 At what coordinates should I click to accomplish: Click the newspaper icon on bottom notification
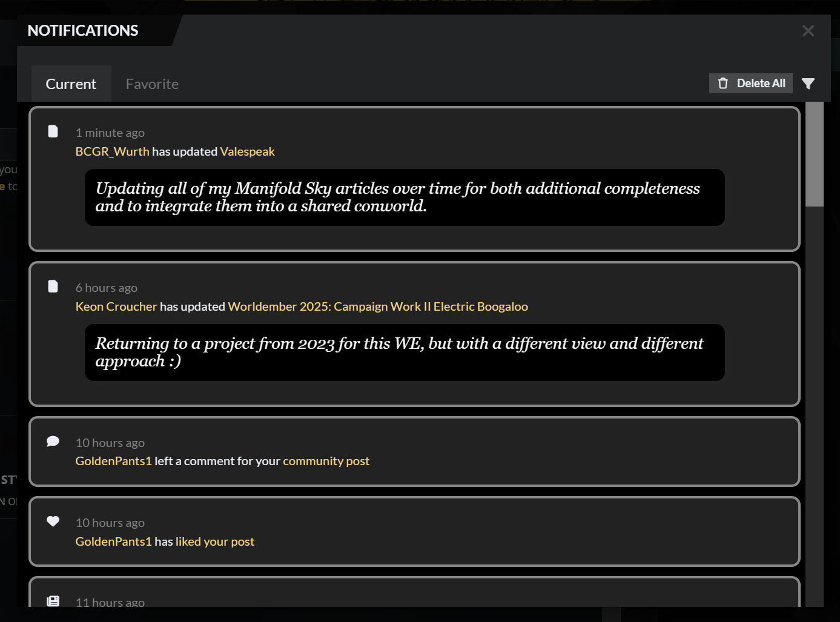53,601
